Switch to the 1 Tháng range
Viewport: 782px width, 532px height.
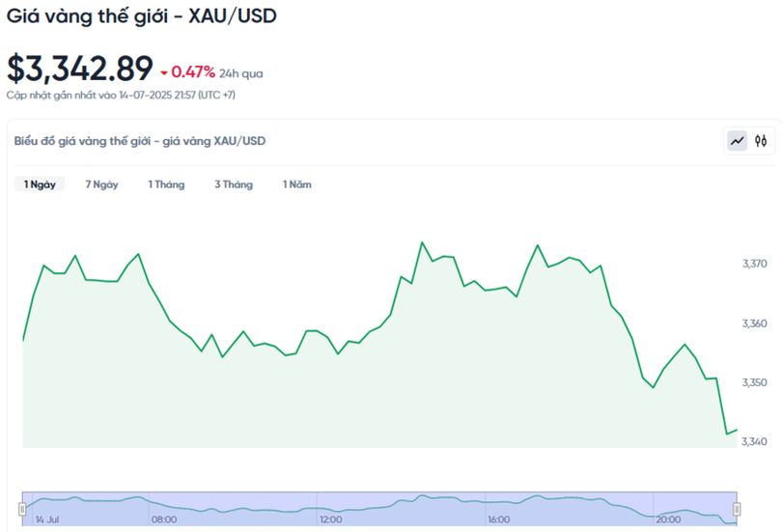coord(166,184)
